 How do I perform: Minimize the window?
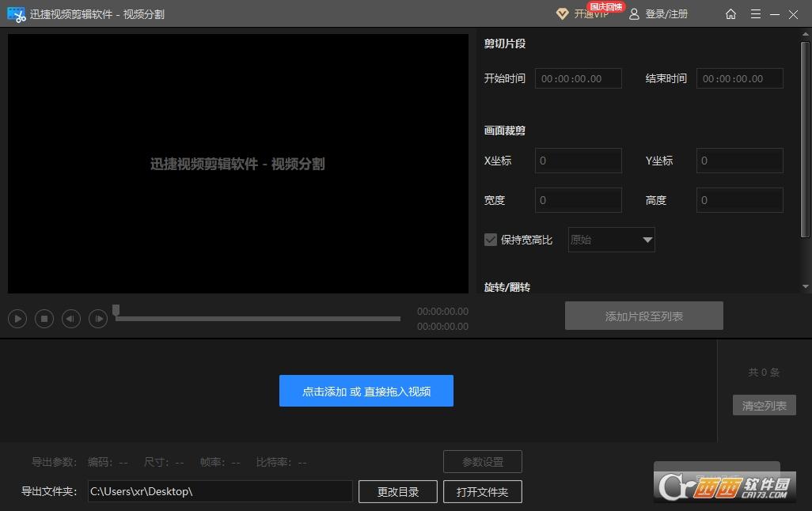click(x=775, y=14)
